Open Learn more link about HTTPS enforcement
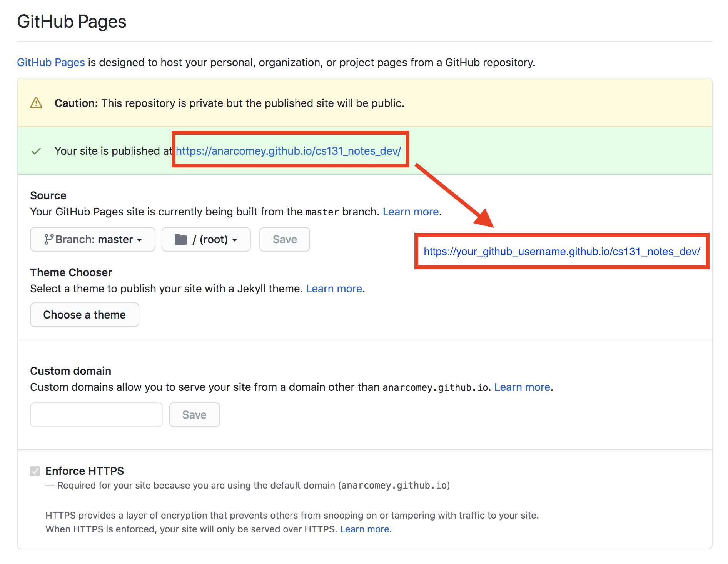 tap(364, 529)
